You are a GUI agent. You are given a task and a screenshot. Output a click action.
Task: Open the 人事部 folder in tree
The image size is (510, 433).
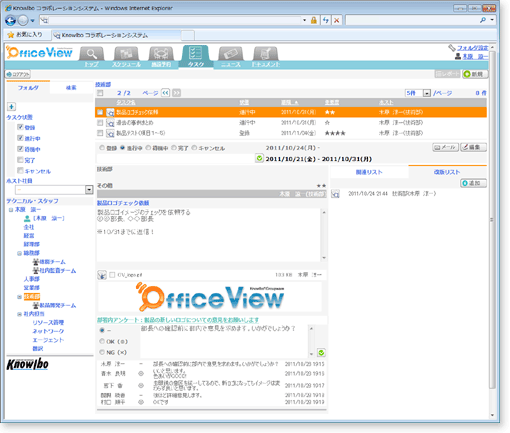click(32, 279)
